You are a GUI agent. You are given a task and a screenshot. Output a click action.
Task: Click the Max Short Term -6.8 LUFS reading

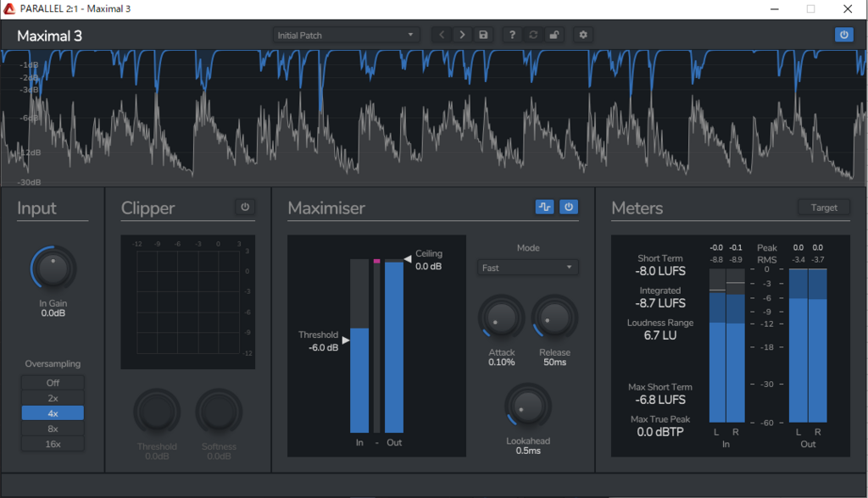[x=660, y=400]
